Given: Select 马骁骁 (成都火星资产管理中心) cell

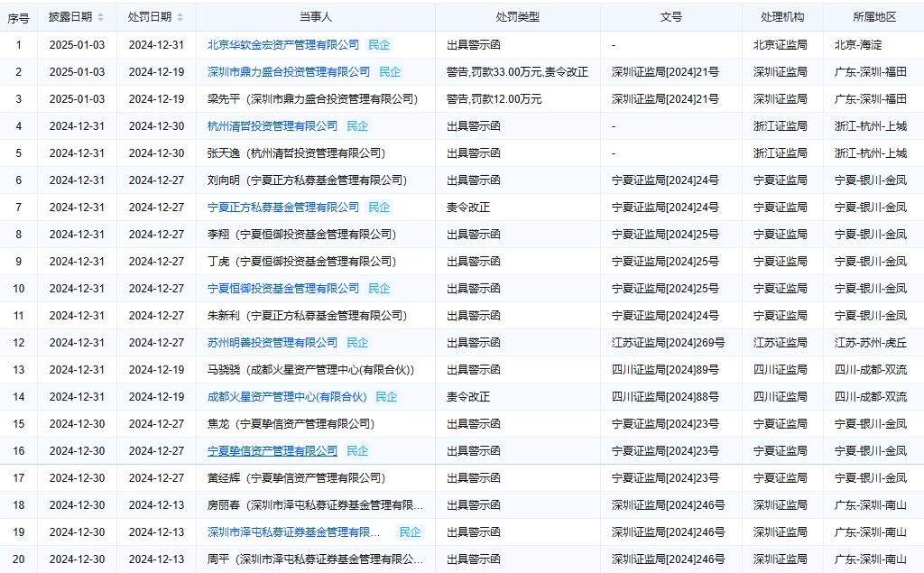Looking at the screenshot, I should [316, 370].
